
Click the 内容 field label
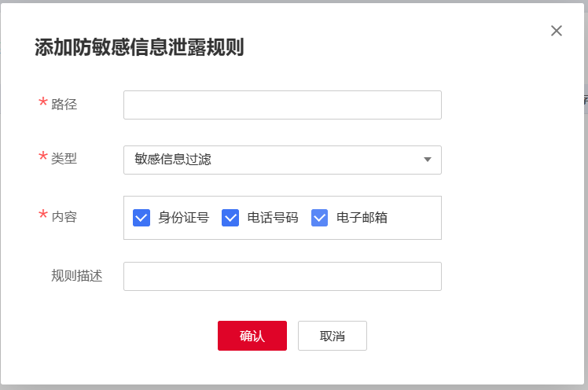(x=64, y=216)
